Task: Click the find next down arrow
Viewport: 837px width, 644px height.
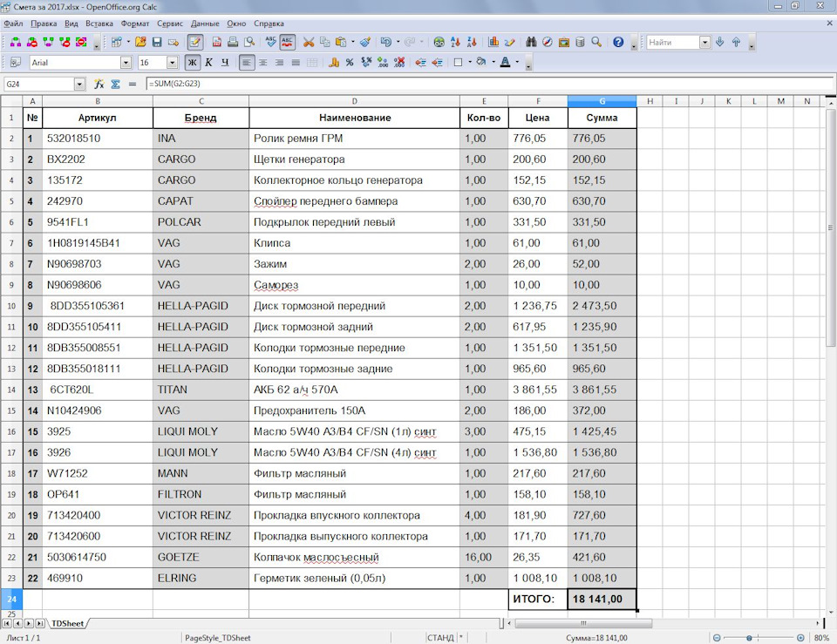Action: click(x=719, y=42)
